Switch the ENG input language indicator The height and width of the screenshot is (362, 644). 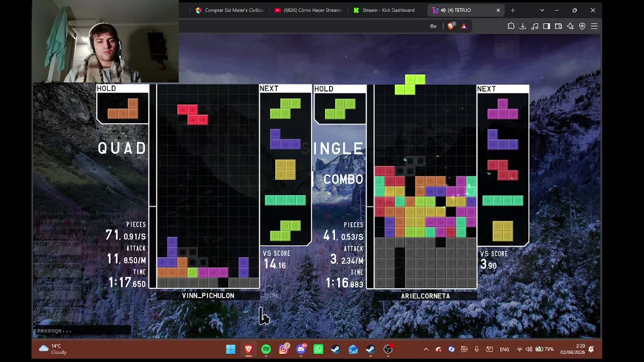(x=505, y=349)
